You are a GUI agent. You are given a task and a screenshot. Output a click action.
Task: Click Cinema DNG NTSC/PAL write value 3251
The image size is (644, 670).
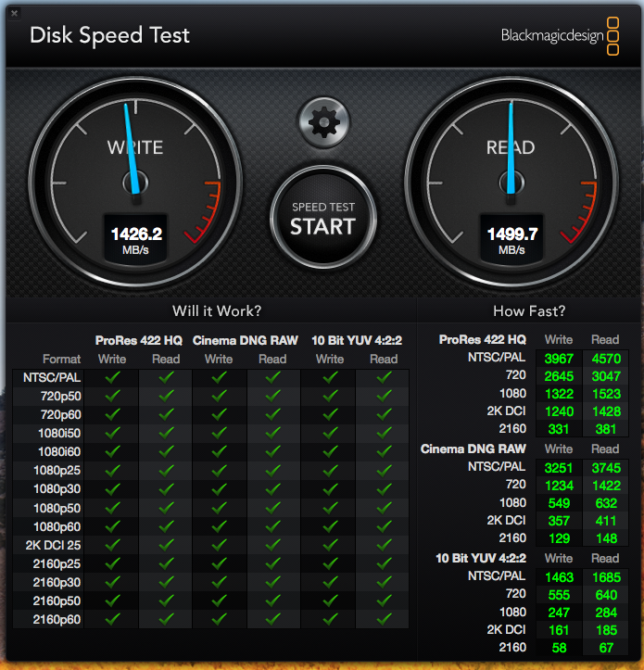[x=559, y=468]
